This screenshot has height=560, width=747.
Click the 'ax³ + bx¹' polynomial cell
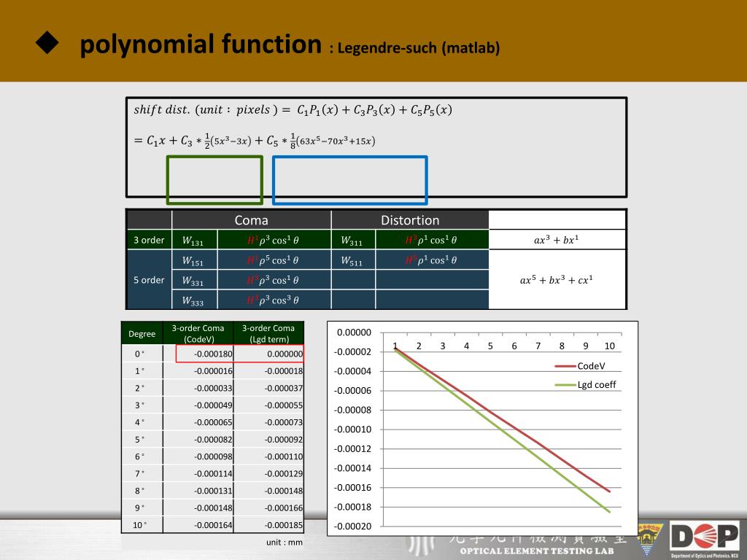tap(556, 239)
